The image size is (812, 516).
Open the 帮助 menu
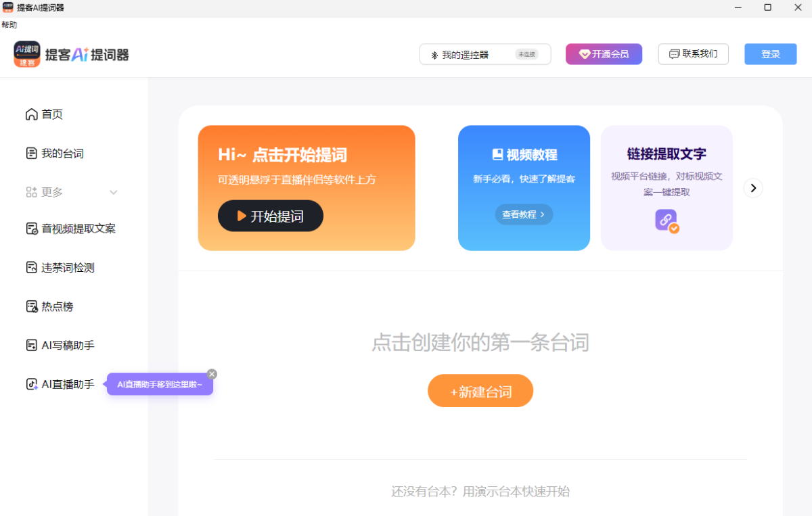tap(9, 24)
